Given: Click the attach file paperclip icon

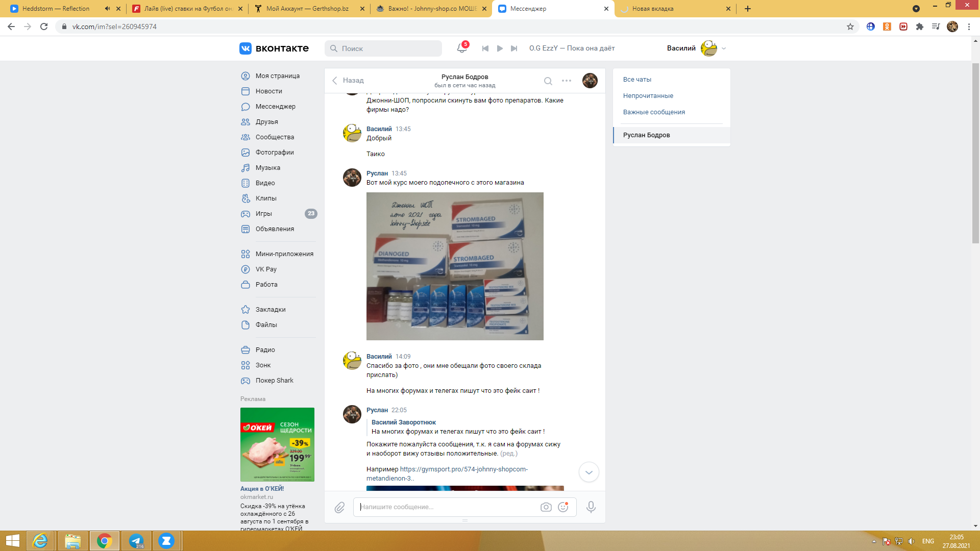Looking at the screenshot, I should 339,507.
